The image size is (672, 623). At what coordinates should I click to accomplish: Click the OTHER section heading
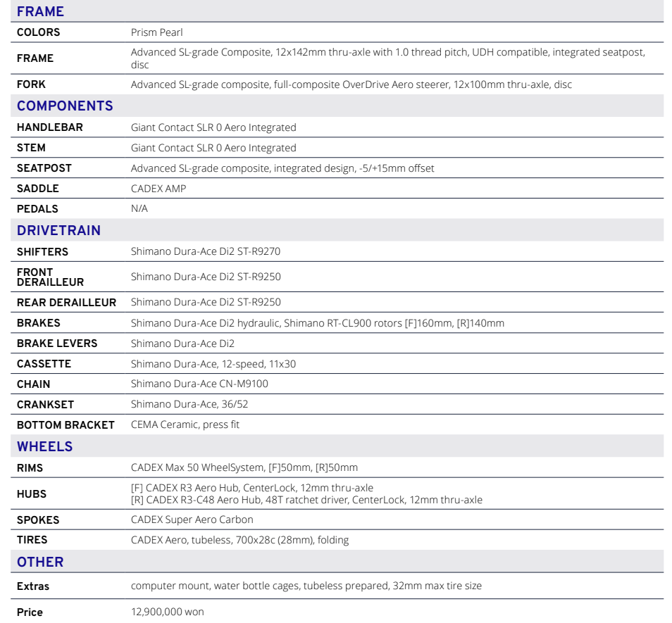point(40,562)
